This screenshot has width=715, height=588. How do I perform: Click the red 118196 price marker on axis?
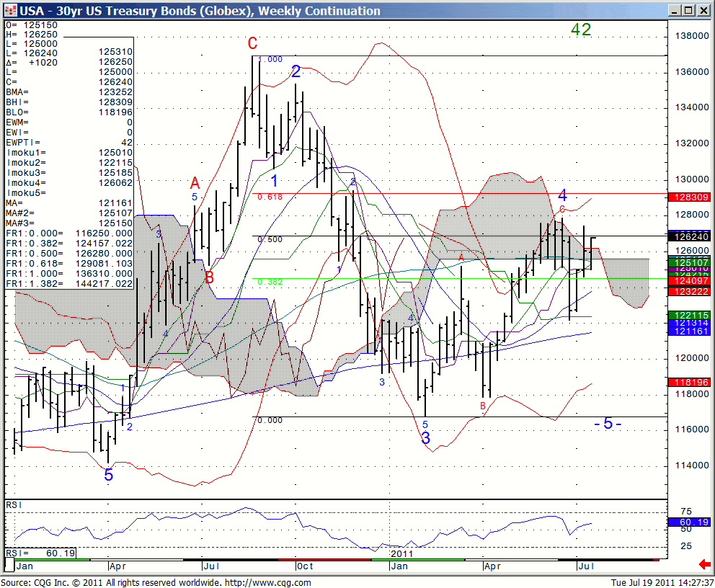tap(690, 383)
